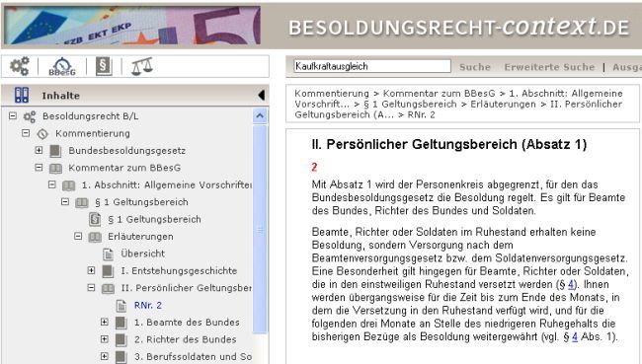Screen dimensions: 642x364
Task: Open Erweiterte Suche
Action: [x=549, y=67]
